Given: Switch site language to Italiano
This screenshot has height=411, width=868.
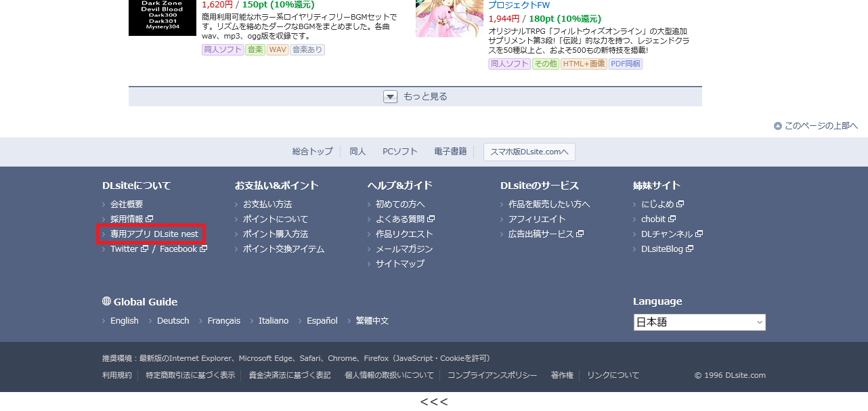Looking at the screenshot, I should point(274,320).
